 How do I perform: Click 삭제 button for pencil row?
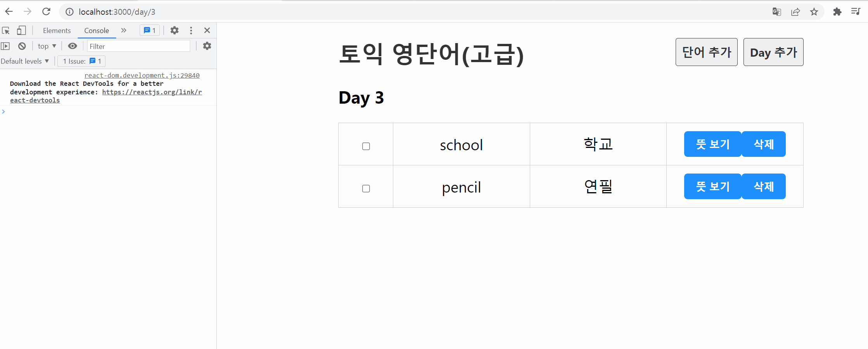(x=763, y=186)
